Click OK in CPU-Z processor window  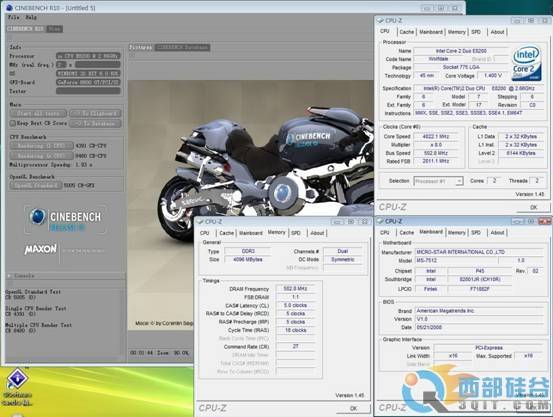(533, 207)
